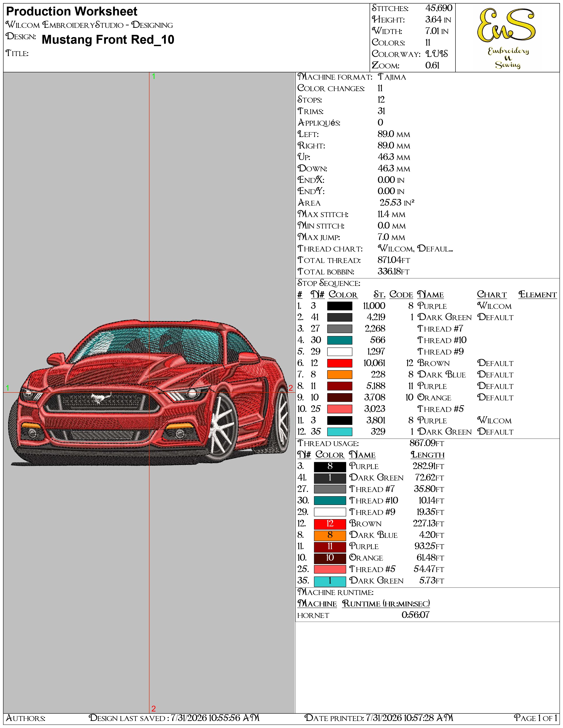Click the red Mustang embroidery design preview
This screenshot has height=728, width=563.
pyautogui.click(x=149, y=392)
